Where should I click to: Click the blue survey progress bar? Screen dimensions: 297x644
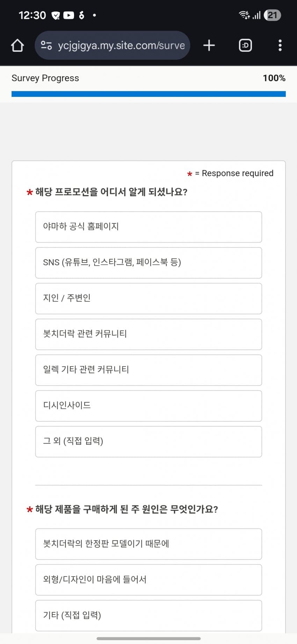point(148,94)
